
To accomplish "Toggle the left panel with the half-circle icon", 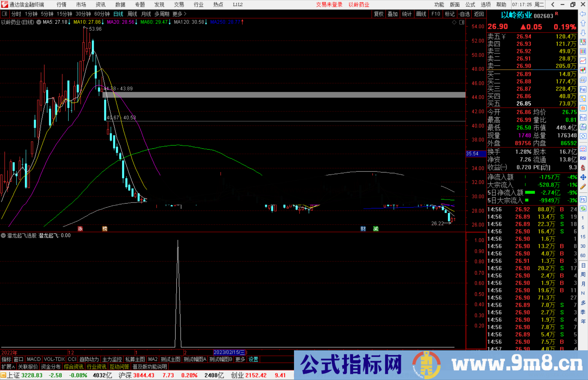I will coord(5,14).
